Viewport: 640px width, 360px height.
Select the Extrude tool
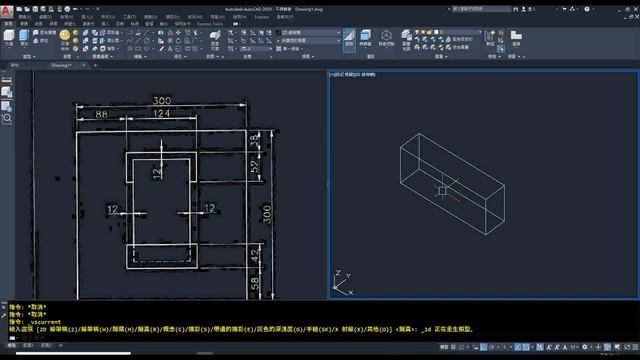[24, 38]
